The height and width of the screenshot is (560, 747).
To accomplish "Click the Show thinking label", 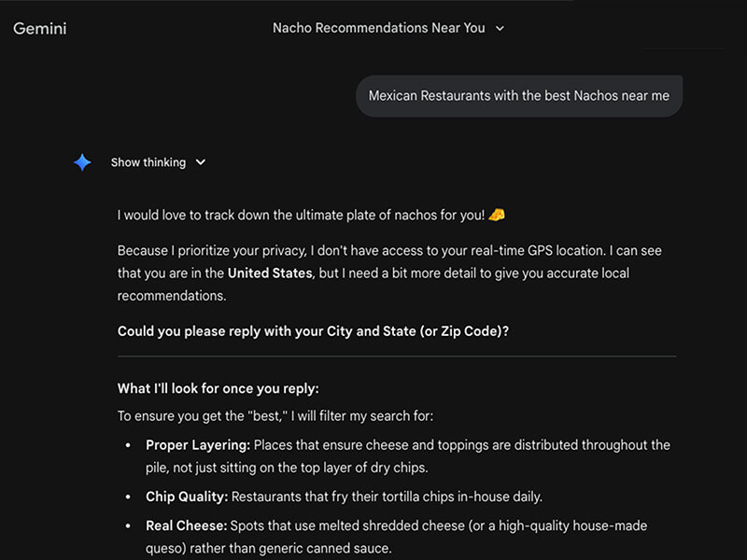I will [x=148, y=162].
